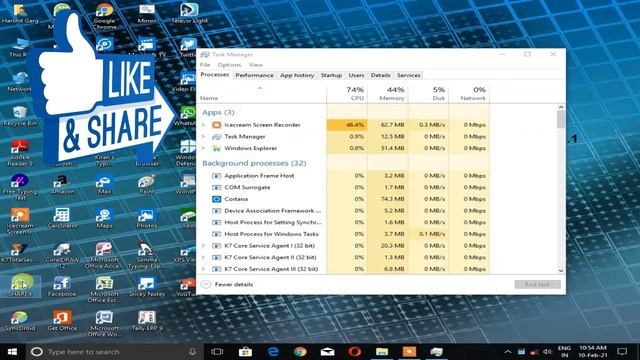Expand K7 Core Service Agent I

click(204, 246)
